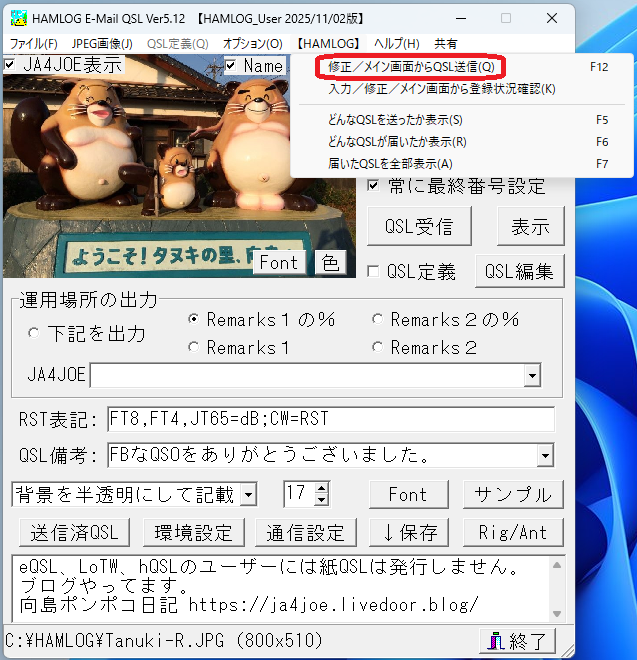Image resolution: width=637 pixels, height=660 pixels.
Task: Click the 表示 button
Action: (x=530, y=226)
